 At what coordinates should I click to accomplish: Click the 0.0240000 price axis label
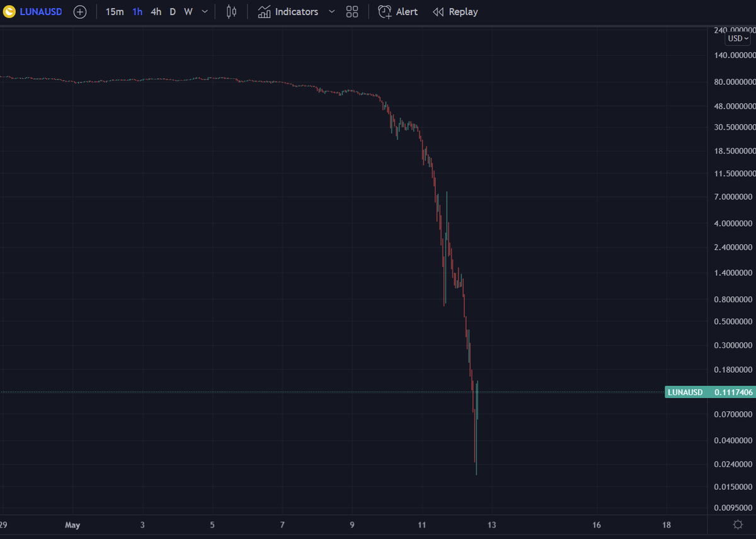pos(734,465)
